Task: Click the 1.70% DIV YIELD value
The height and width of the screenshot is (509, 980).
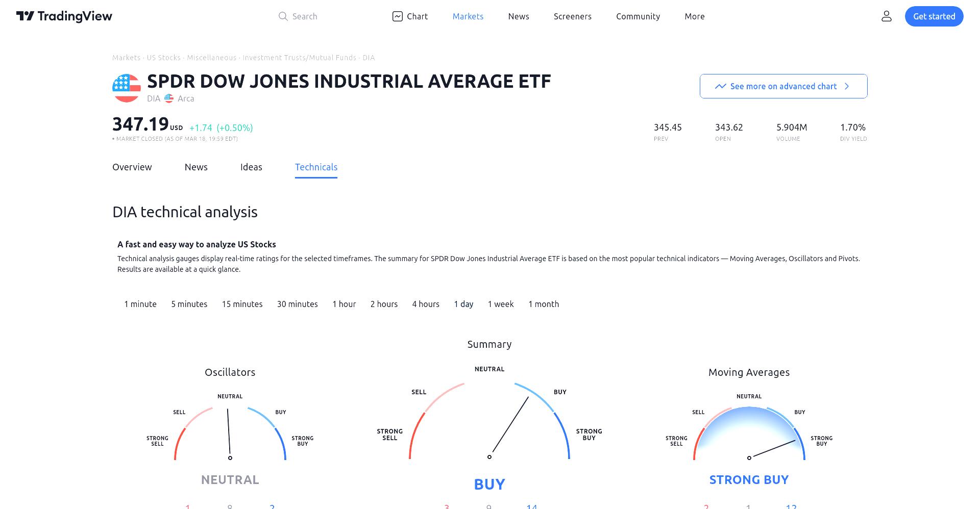Action: [853, 128]
